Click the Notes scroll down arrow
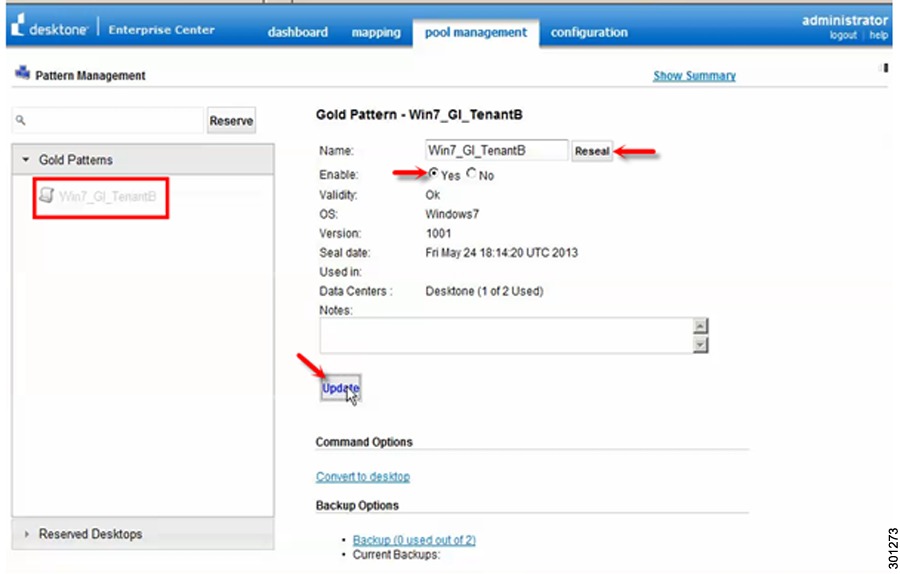 pyautogui.click(x=700, y=345)
